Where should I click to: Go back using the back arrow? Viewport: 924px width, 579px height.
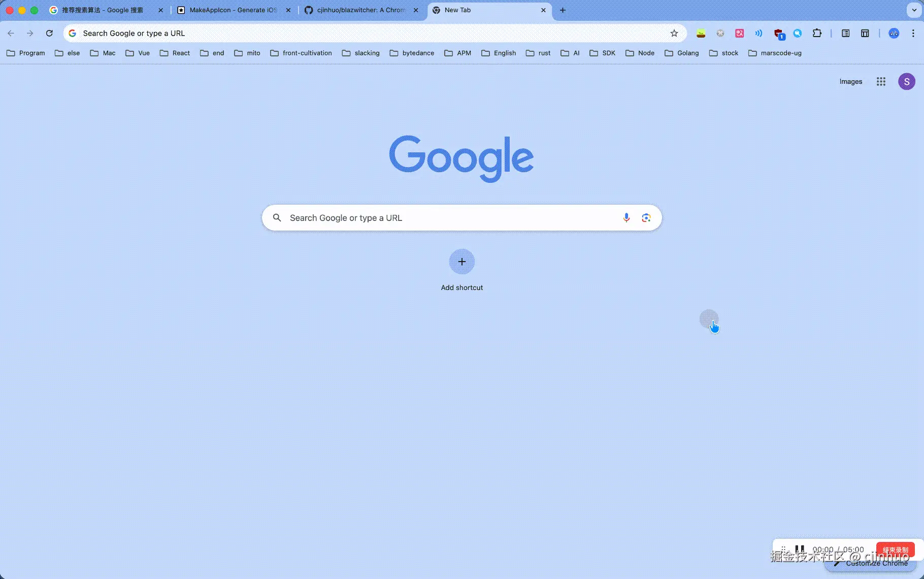[x=11, y=34]
